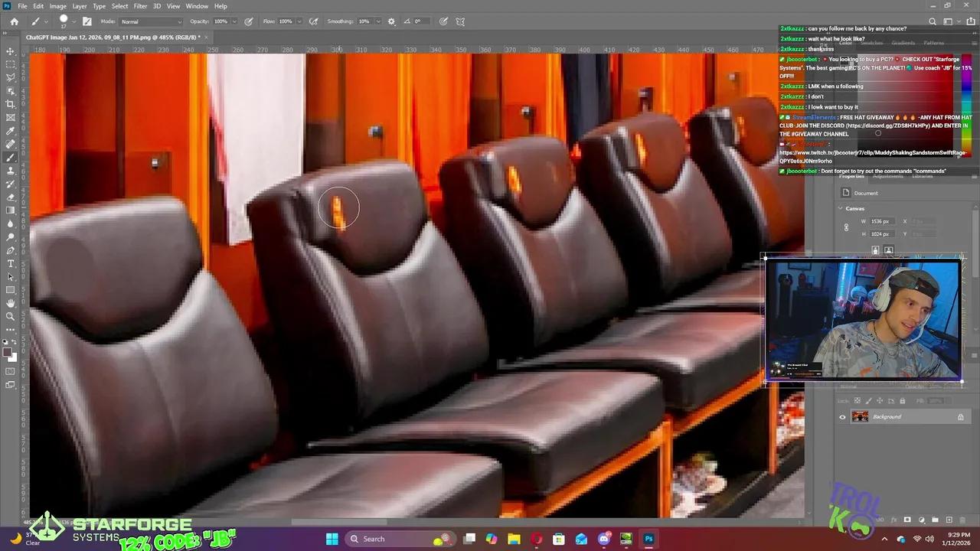This screenshot has height=551, width=980.
Task: Toggle lock transparent pixels in Layers panel
Action: tap(857, 399)
